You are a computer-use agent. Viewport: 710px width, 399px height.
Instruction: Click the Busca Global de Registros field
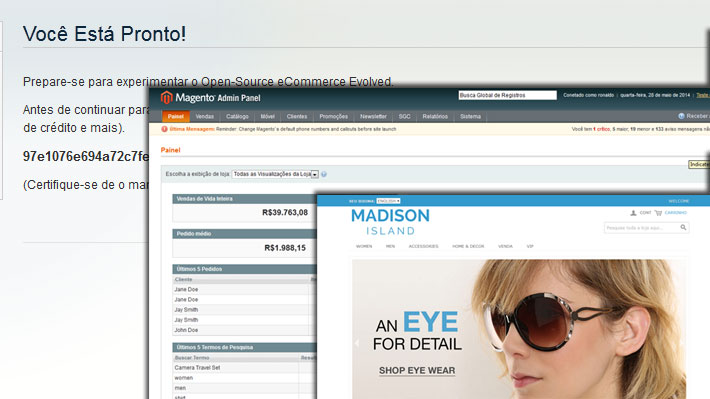pyautogui.click(x=507, y=95)
